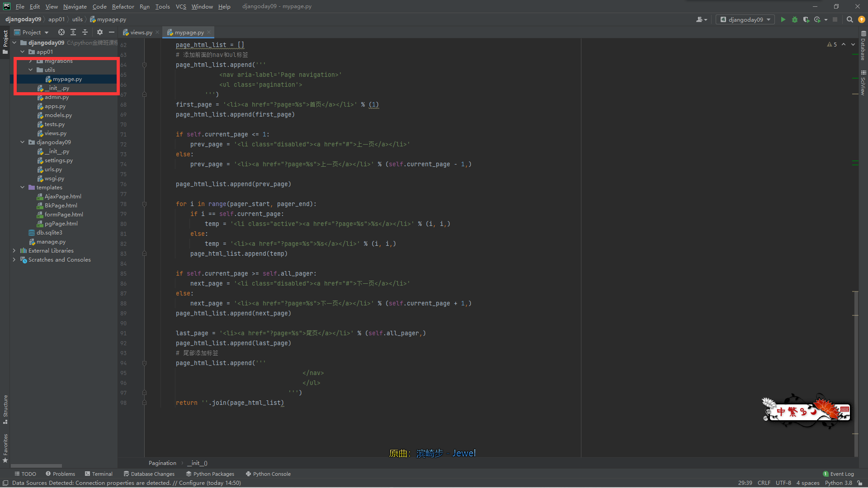Image resolution: width=868 pixels, height=488 pixels.
Task: Open Python Packages tool window
Action: pyautogui.click(x=210, y=474)
